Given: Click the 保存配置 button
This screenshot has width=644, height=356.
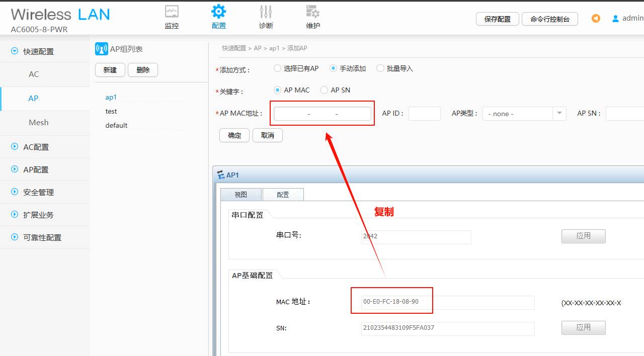Looking at the screenshot, I should pos(498,19).
